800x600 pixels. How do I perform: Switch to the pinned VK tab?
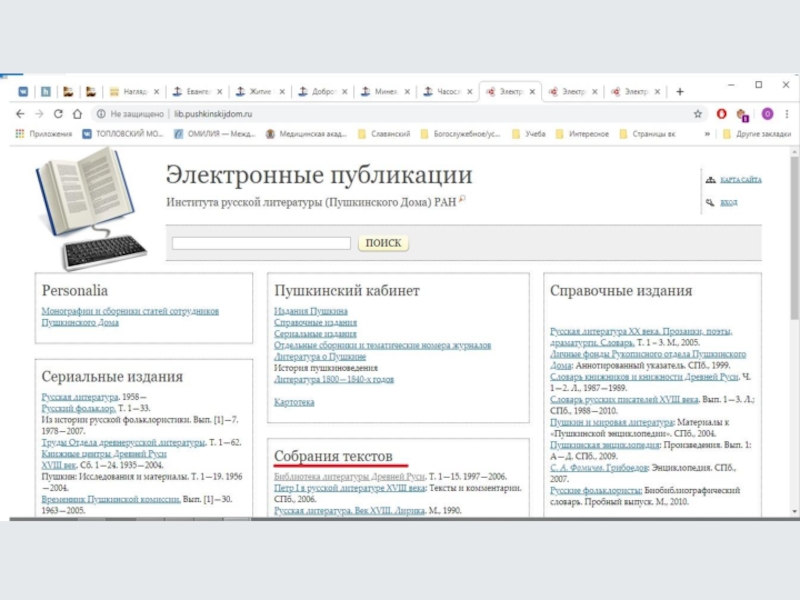click(x=23, y=92)
